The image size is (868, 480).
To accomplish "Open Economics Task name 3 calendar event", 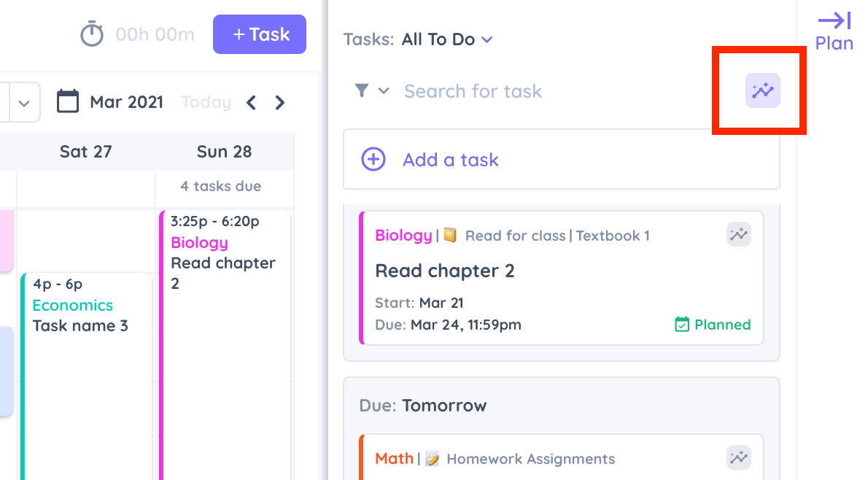I will [86, 376].
